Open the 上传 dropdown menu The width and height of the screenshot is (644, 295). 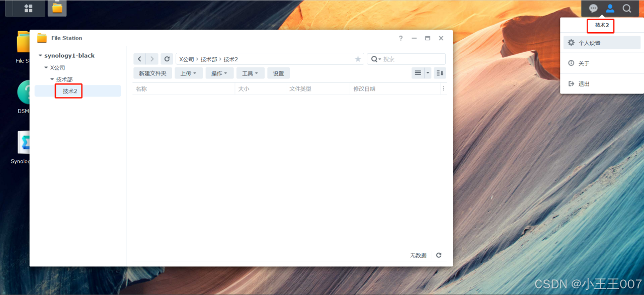coord(188,73)
